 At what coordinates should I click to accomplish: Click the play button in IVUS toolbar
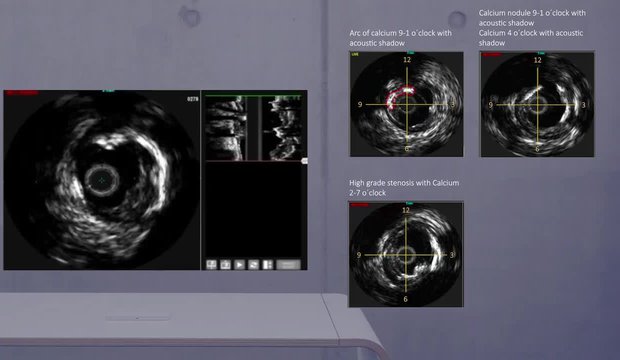click(239, 265)
